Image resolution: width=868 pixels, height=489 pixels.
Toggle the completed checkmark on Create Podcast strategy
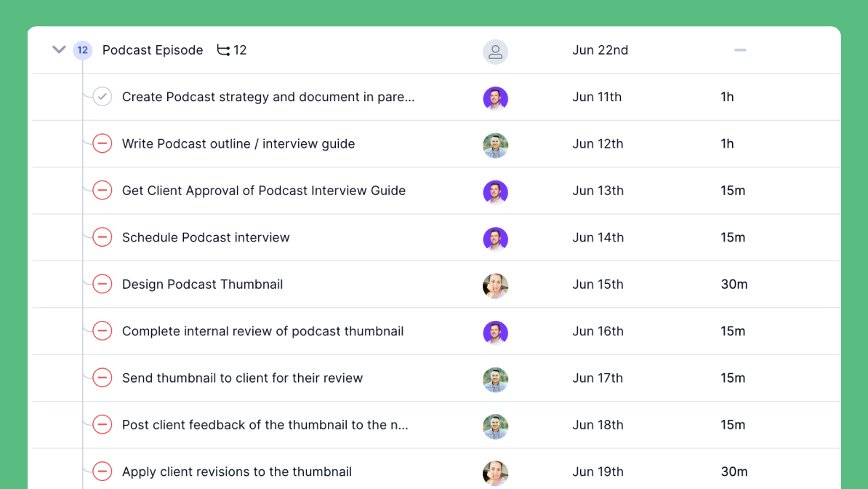[102, 96]
